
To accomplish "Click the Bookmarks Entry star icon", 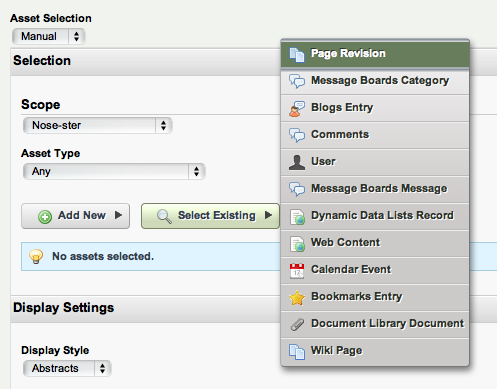I will click(297, 298).
